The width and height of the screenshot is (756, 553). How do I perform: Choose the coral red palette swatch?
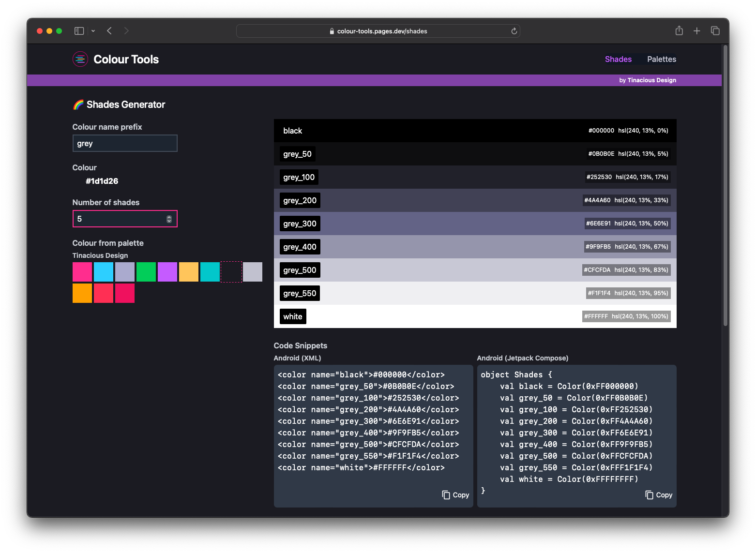[104, 293]
